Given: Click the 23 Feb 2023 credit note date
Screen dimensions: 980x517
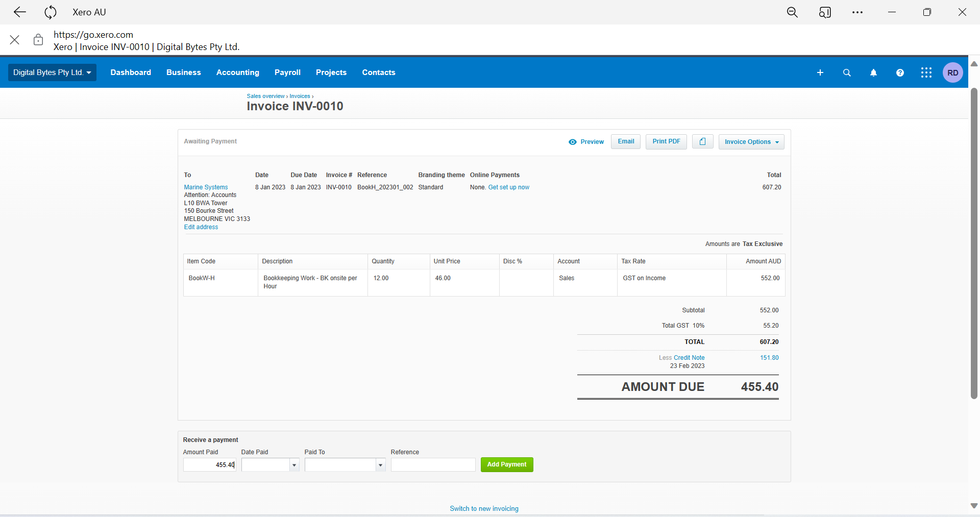Looking at the screenshot, I should tap(687, 366).
